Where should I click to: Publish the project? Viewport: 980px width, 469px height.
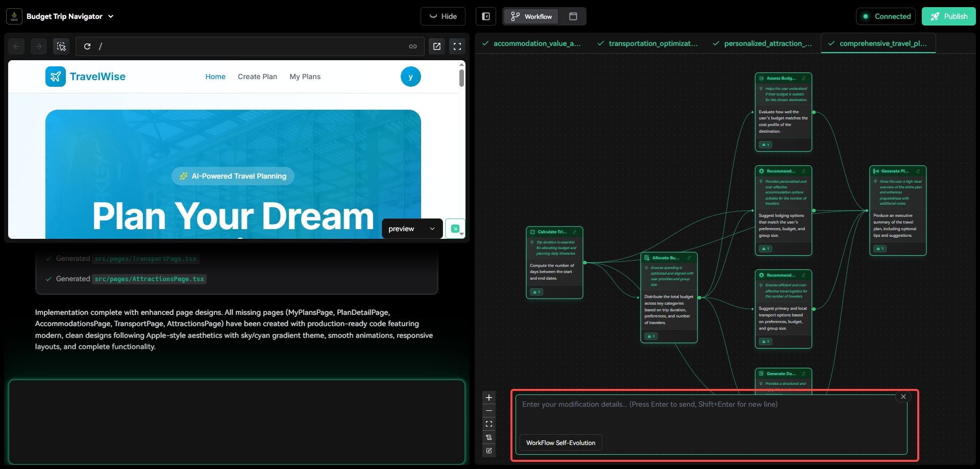(x=948, y=16)
